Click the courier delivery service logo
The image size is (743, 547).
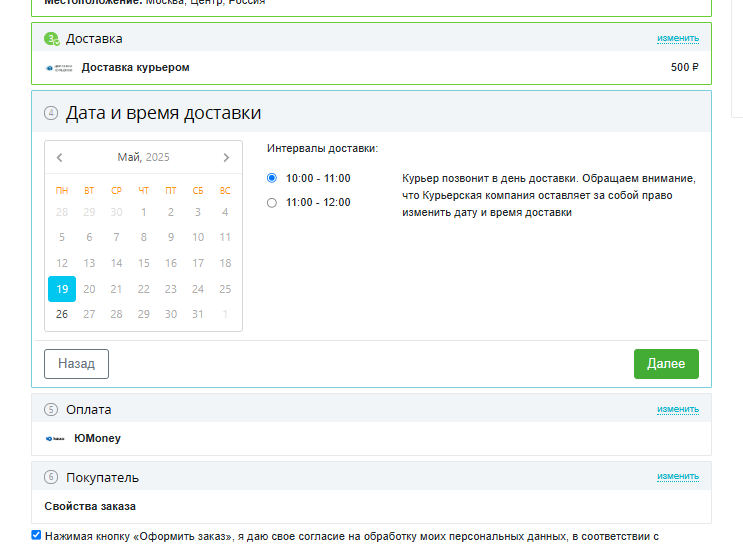[x=59, y=68]
